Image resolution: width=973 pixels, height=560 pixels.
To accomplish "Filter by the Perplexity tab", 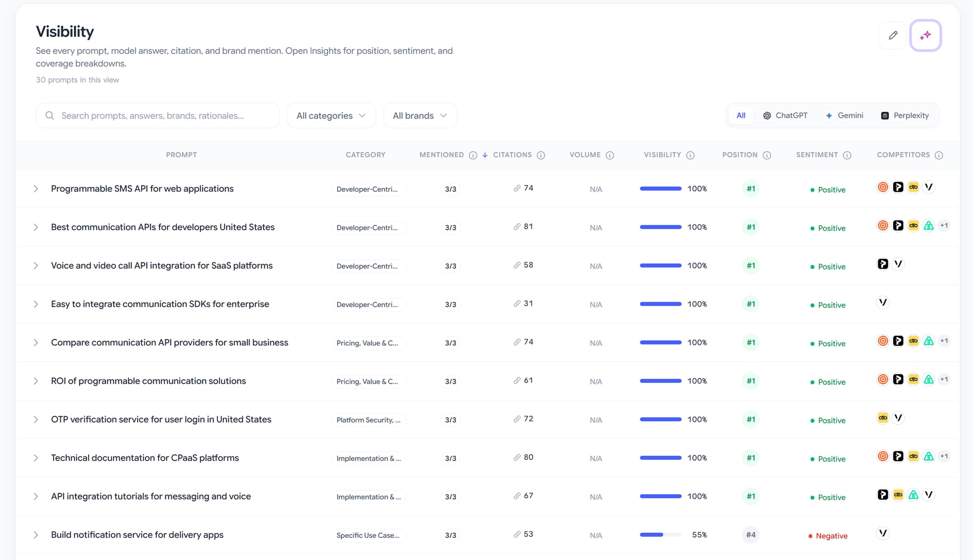I will click(905, 115).
